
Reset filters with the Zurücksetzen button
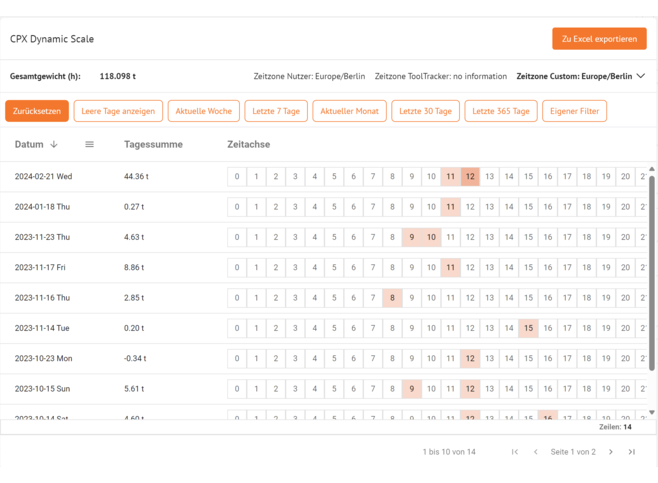coord(37,111)
